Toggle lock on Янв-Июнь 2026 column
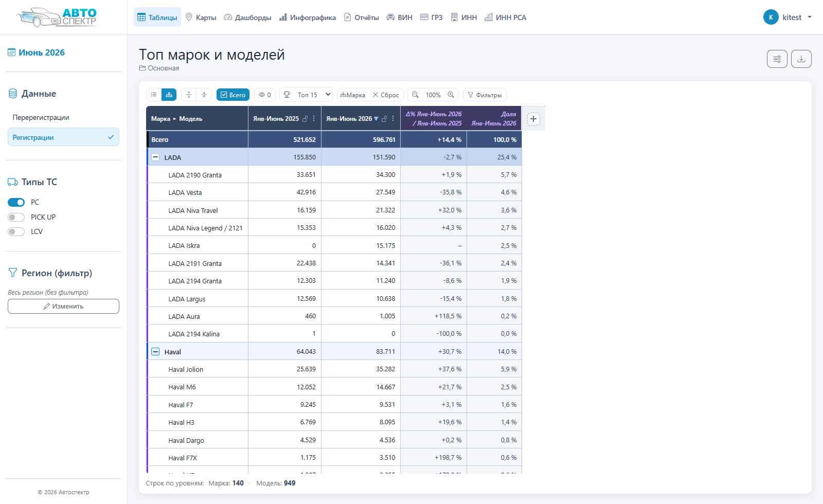The height and width of the screenshot is (504, 823). (384, 119)
